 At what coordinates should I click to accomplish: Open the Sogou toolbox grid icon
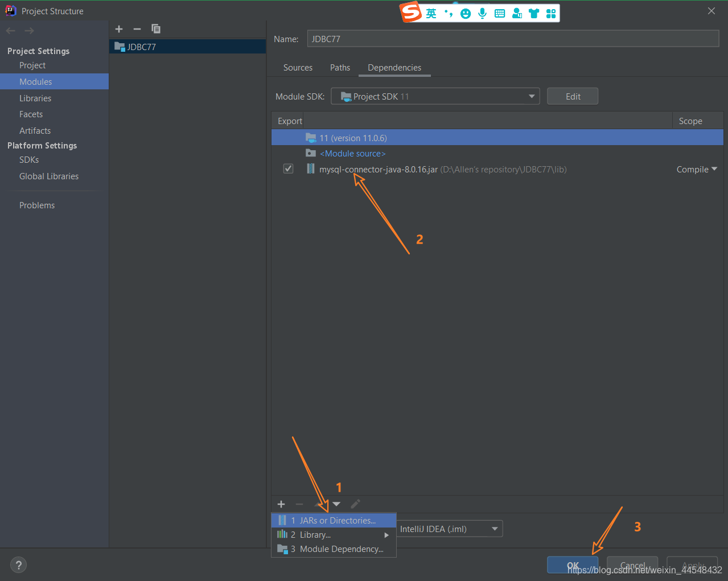coord(551,14)
